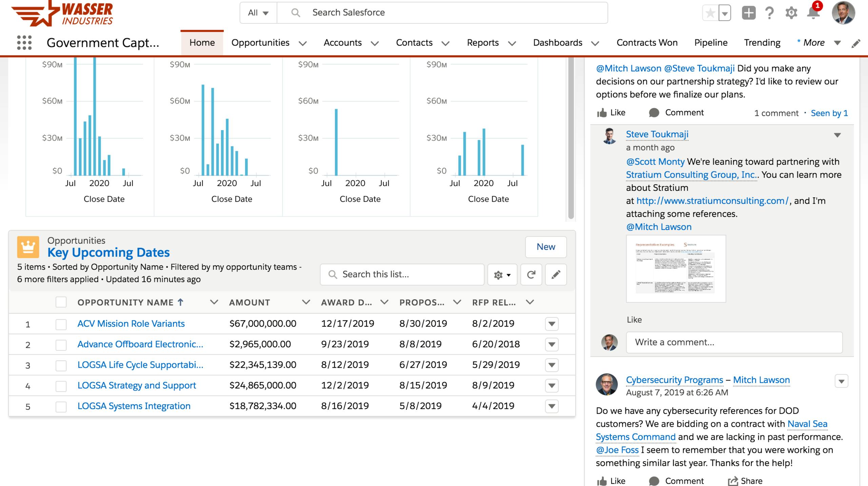Select the LOGSA Strategy and Support checkbox

click(x=61, y=386)
